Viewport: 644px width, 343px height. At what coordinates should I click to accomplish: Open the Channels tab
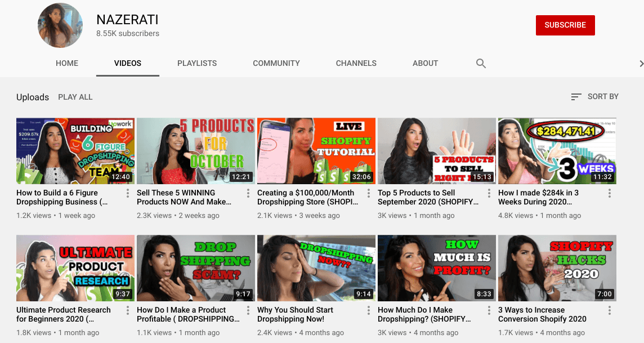(356, 63)
